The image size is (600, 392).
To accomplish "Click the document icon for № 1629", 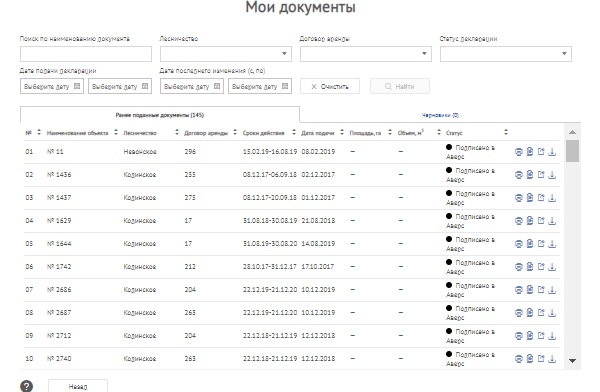I will click(530, 221).
